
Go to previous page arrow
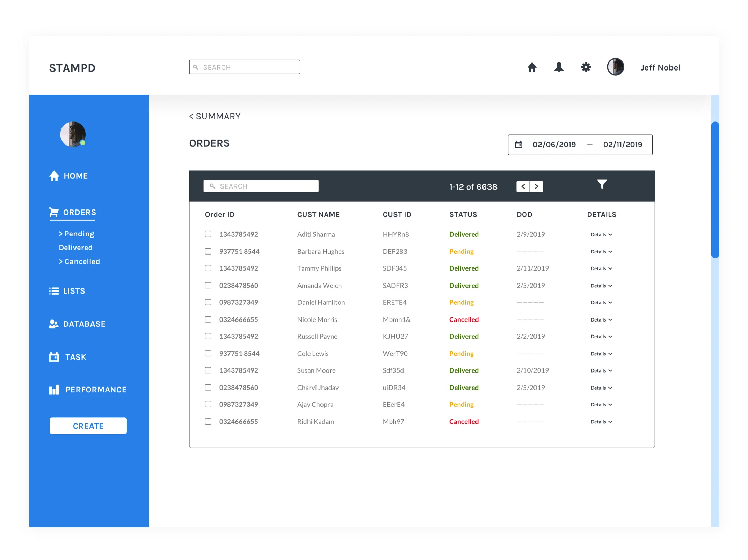[x=523, y=186]
